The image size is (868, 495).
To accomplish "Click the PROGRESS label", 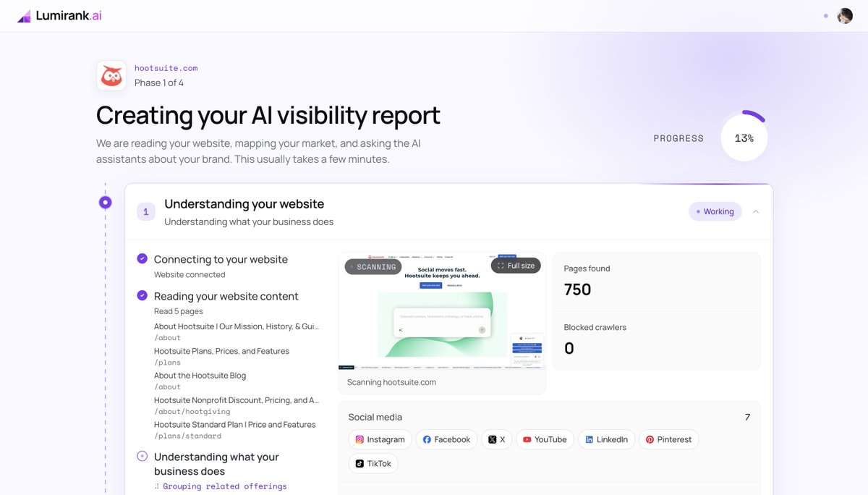I will pyautogui.click(x=678, y=138).
